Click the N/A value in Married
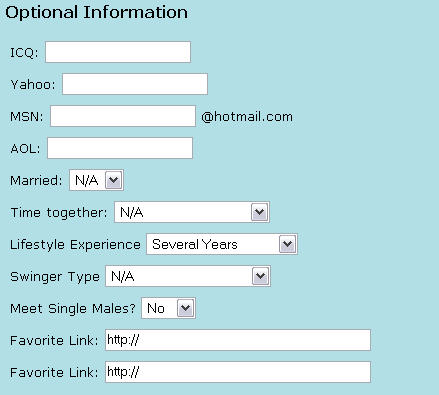Image resolution: width=439 pixels, height=395 pixels. pos(87,180)
